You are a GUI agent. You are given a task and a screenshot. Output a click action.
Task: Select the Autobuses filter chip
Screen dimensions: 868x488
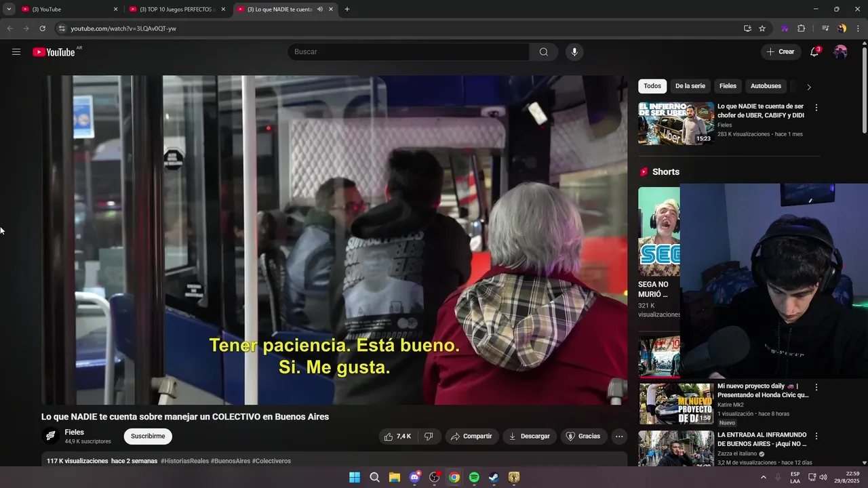[x=766, y=86]
